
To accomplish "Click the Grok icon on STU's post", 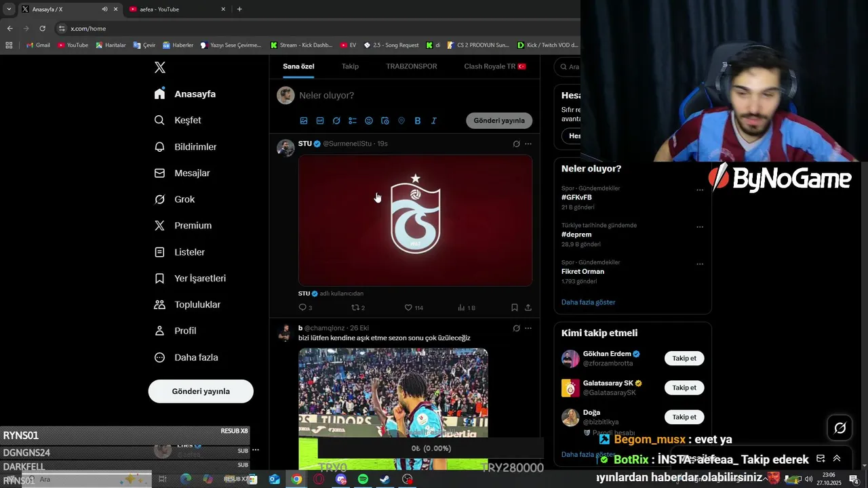I will pyautogui.click(x=516, y=144).
